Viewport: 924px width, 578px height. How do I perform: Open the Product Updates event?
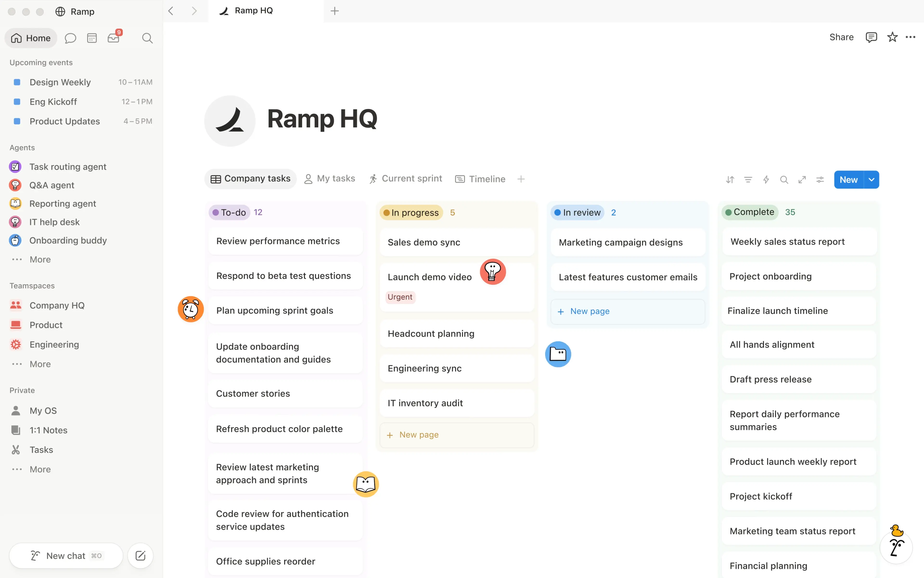[81, 121]
